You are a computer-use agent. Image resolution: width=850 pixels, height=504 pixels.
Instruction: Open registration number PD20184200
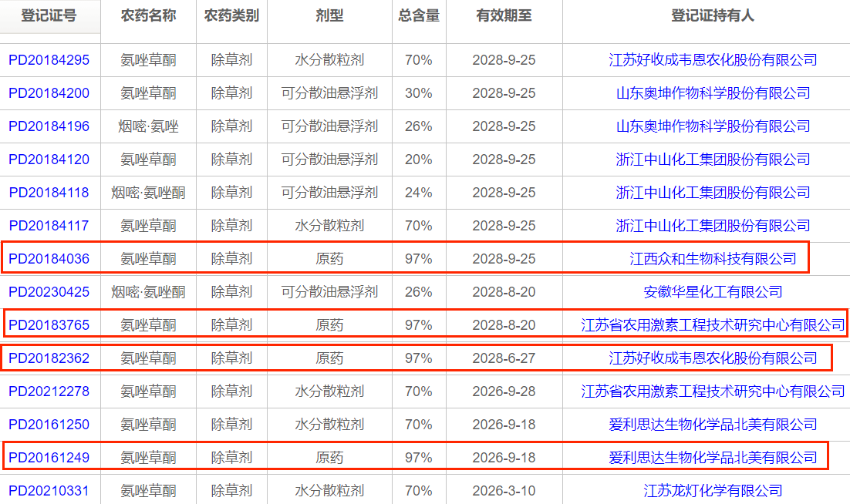(49, 93)
